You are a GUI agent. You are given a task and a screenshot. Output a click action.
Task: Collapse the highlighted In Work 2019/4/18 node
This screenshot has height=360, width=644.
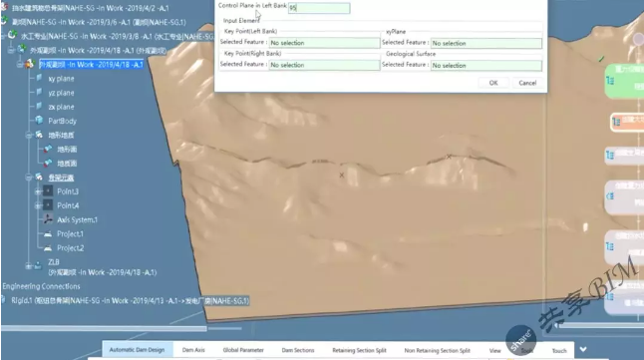click(x=20, y=64)
